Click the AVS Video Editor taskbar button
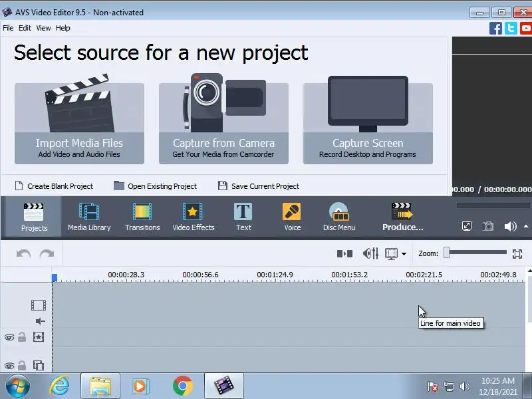This screenshot has width=532, height=399. point(224,386)
